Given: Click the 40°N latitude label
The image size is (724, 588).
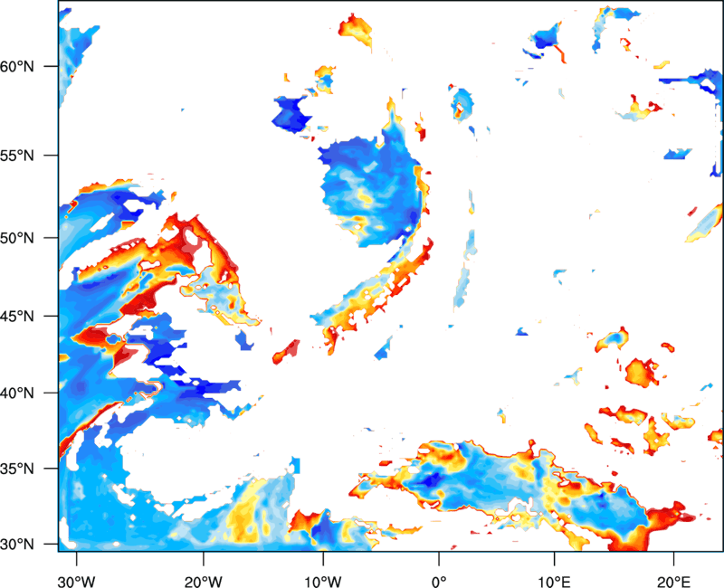Looking at the screenshot, I should tap(17, 394).
